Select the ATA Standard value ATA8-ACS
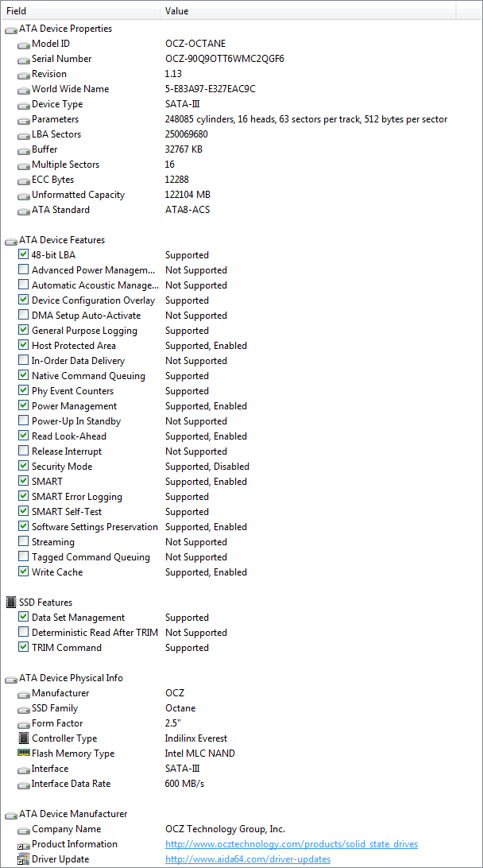 [x=187, y=210]
